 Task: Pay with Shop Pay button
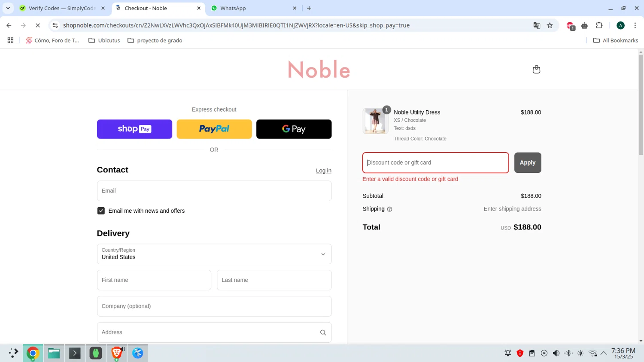pyautogui.click(x=134, y=129)
